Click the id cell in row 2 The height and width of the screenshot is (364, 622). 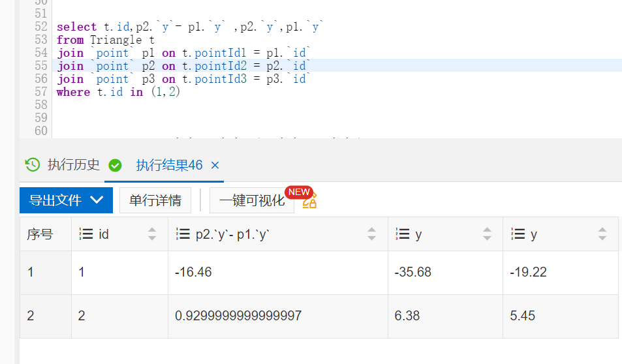119,316
